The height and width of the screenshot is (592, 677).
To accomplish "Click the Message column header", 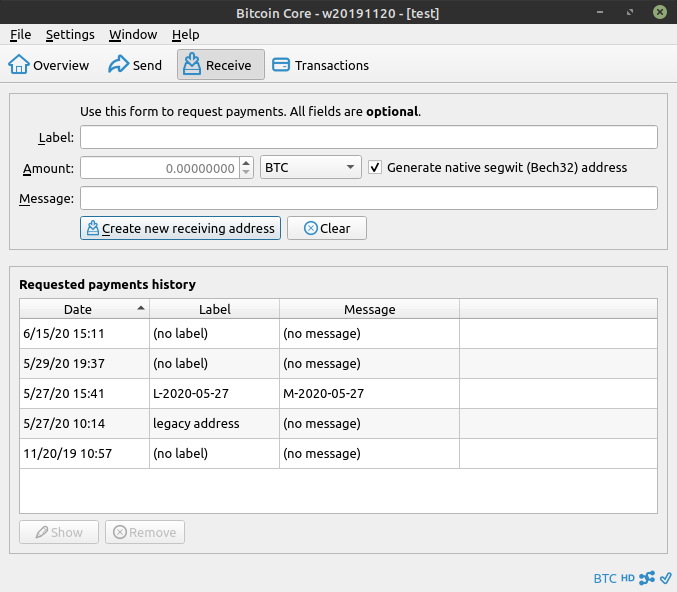I will 370,309.
